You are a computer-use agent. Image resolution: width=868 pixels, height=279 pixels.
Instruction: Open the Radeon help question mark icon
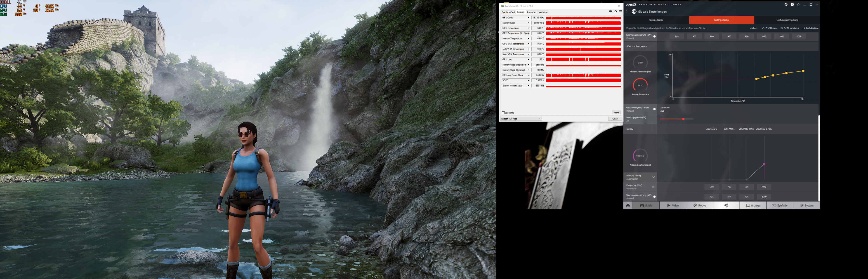(792, 5)
